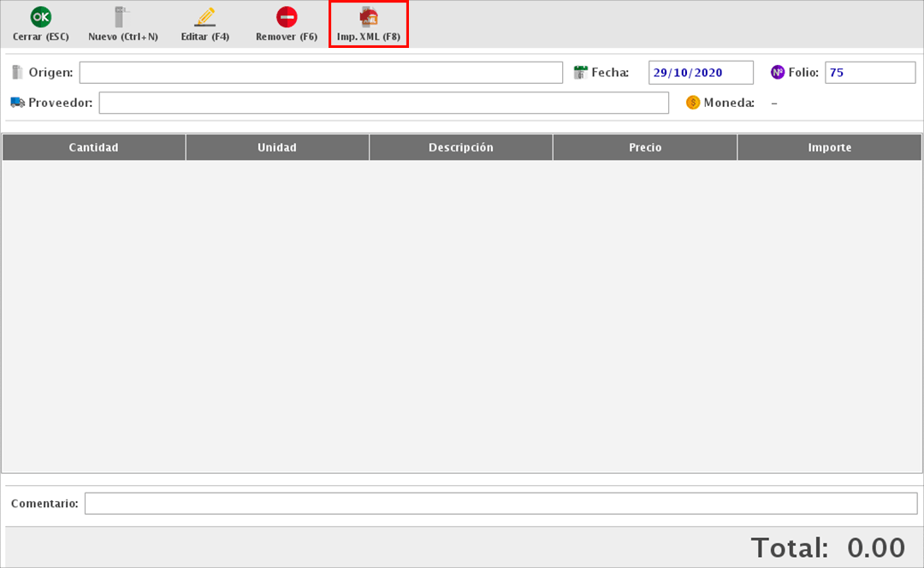Viewport: 924px width, 568px height.
Task: Focus the Origen text field
Action: pos(321,73)
